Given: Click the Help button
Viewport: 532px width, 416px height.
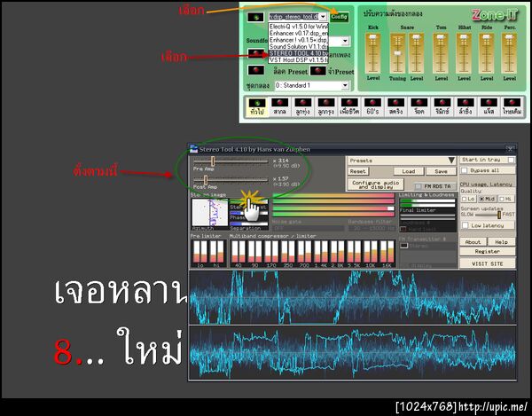Looking at the screenshot, I should (502, 242).
